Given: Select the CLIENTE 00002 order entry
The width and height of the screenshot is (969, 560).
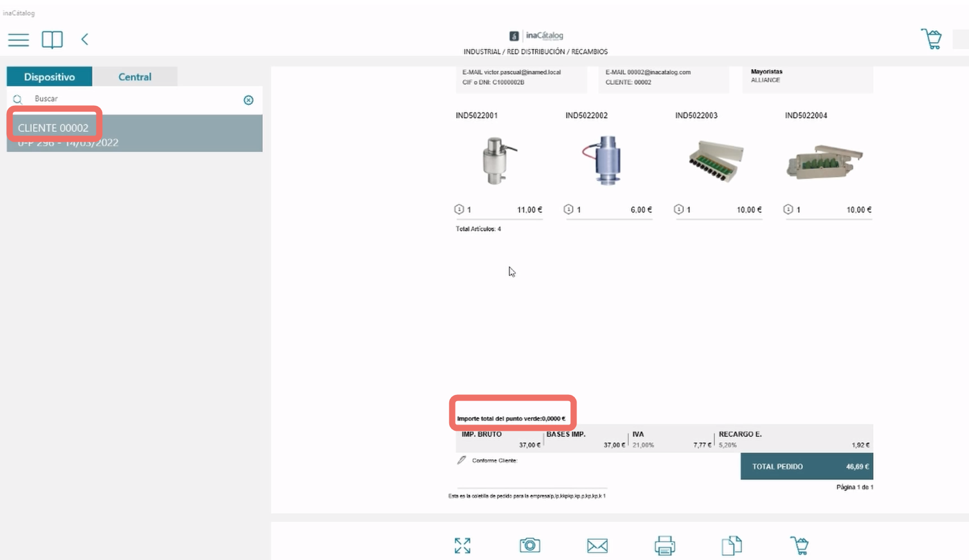Looking at the screenshot, I should click(x=134, y=133).
